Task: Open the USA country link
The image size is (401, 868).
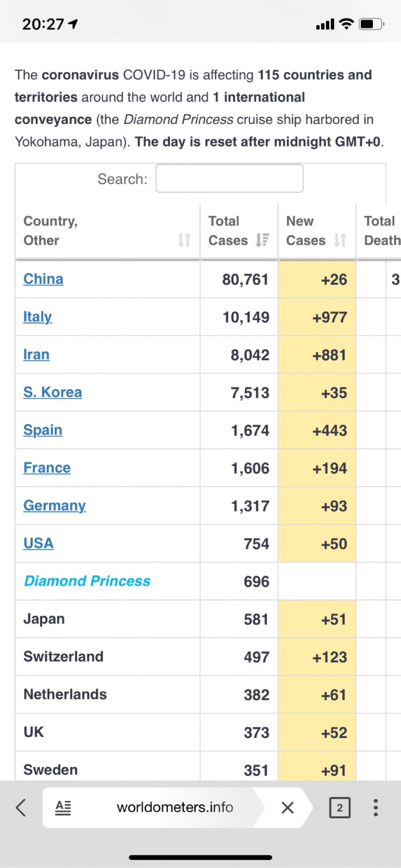Action: [x=38, y=543]
